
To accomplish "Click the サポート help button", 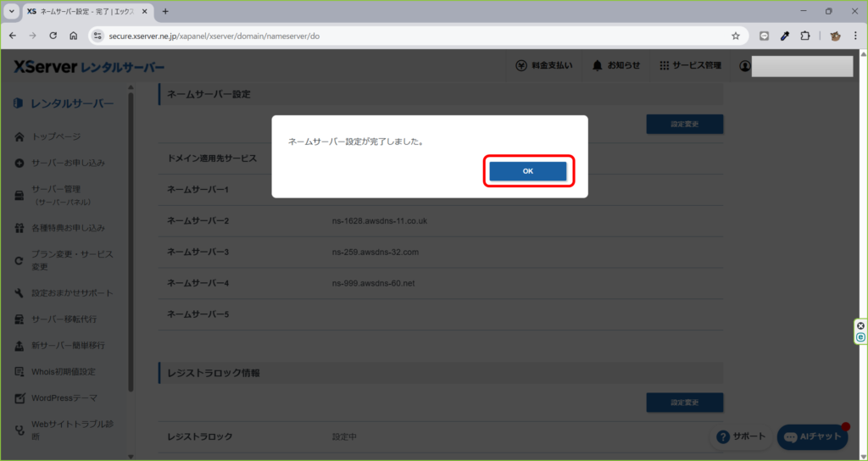I will coord(741,436).
